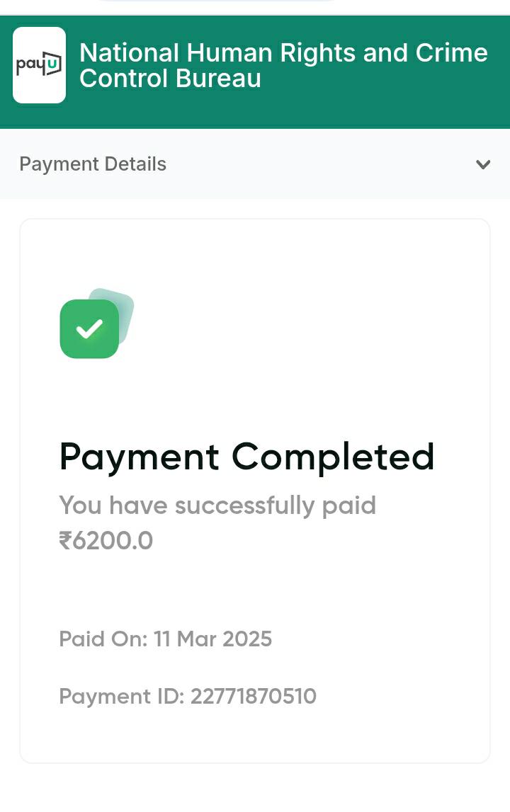Image resolution: width=510 pixels, height=812 pixels.
Task: Click the PayU logo icon
Action: (39, 65)
